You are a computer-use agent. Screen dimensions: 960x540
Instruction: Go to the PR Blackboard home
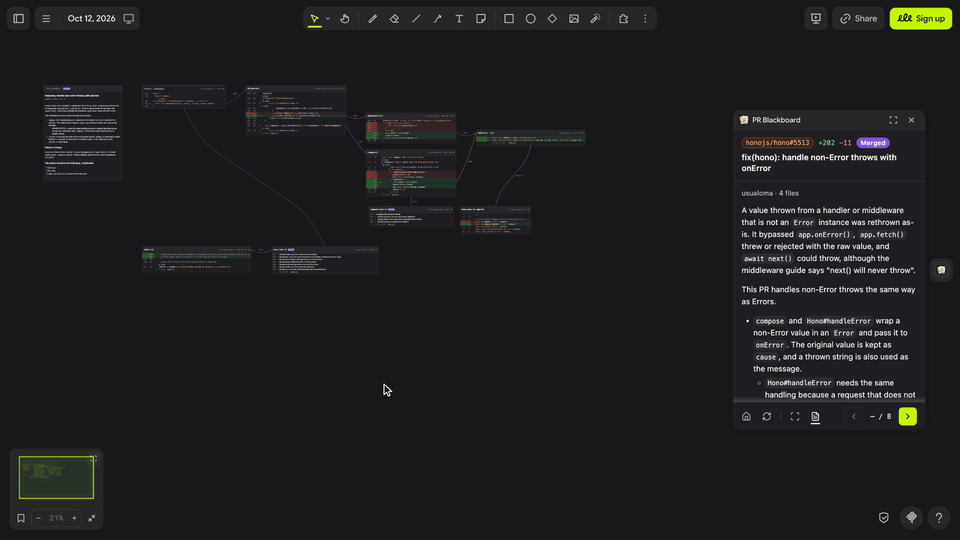(x=746, y=416)
